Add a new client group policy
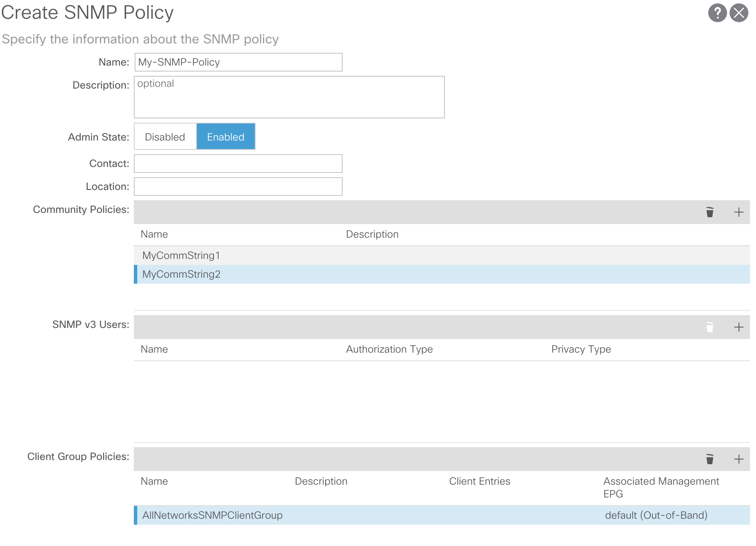The width and height of the screenshot is (756, 546). point(739,459)
